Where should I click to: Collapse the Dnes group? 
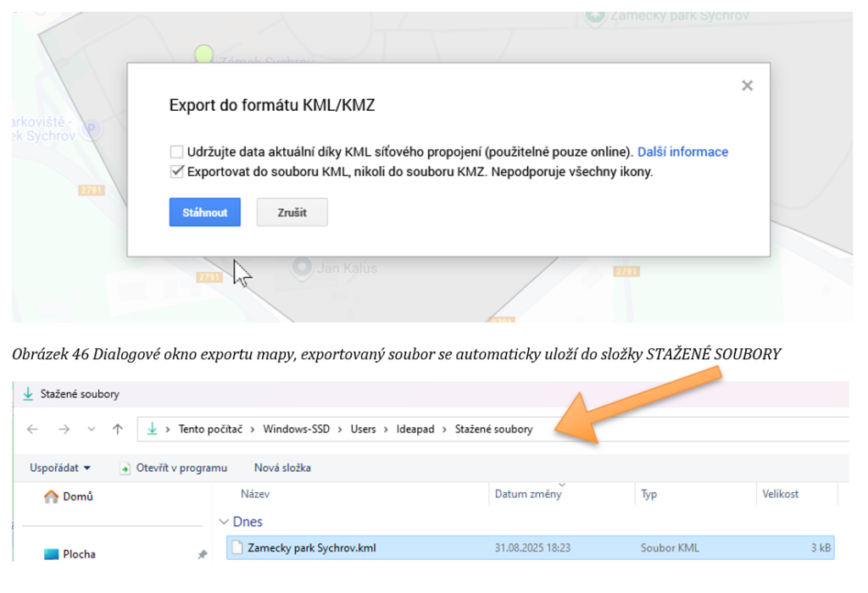tap(224, 523)
